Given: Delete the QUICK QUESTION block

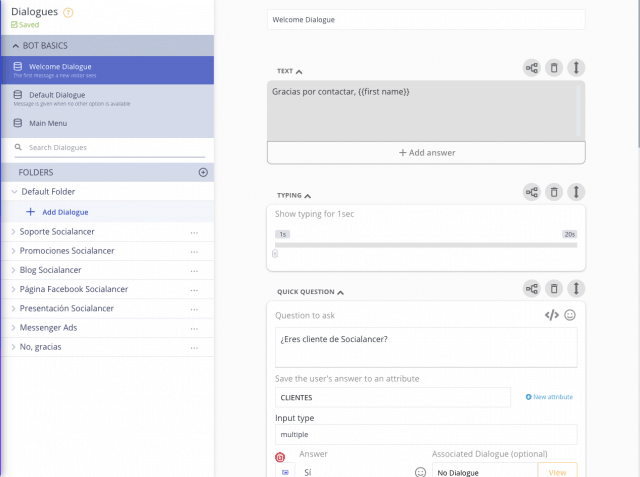Looking at the screenshot, I should click(554, 288).
